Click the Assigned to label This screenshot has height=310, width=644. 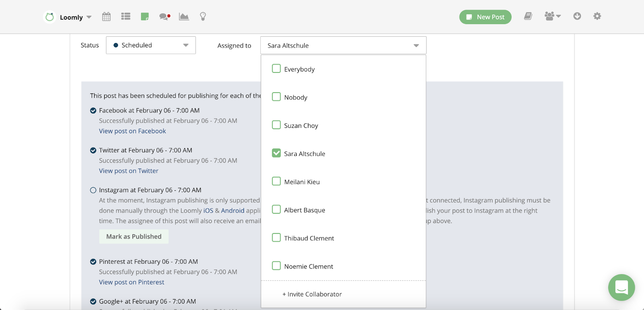tap(234, 45)
